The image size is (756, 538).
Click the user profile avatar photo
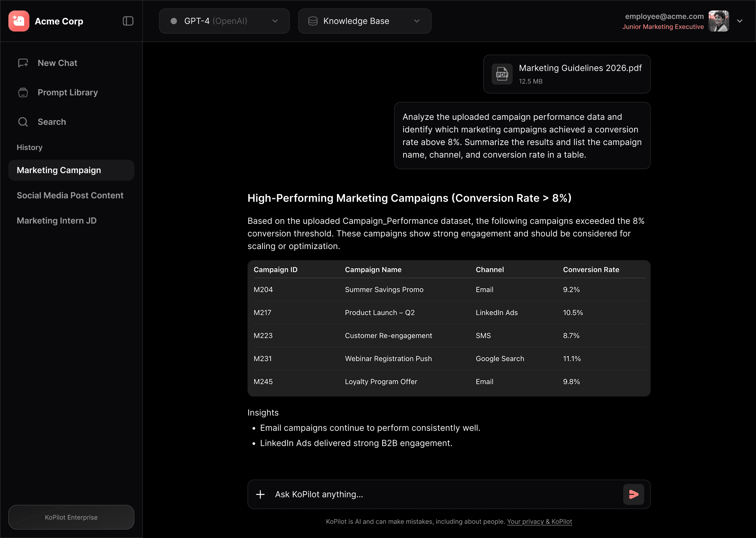tap(719, 21)
